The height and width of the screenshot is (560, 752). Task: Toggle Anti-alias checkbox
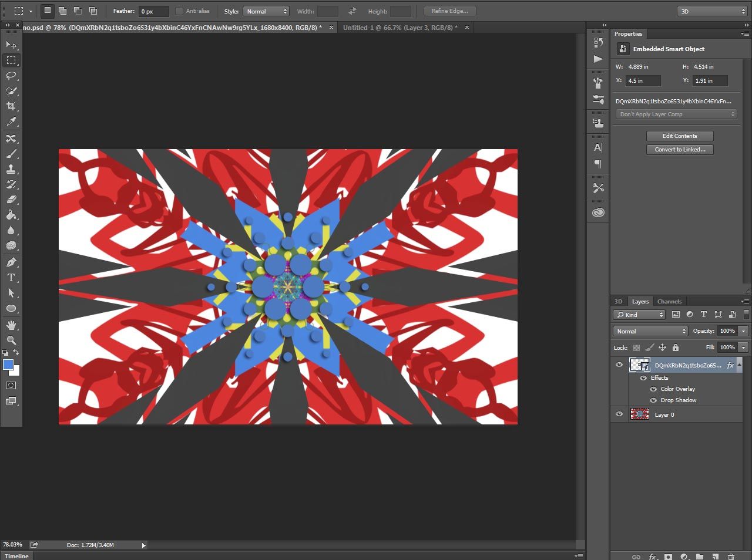[179, 11]
